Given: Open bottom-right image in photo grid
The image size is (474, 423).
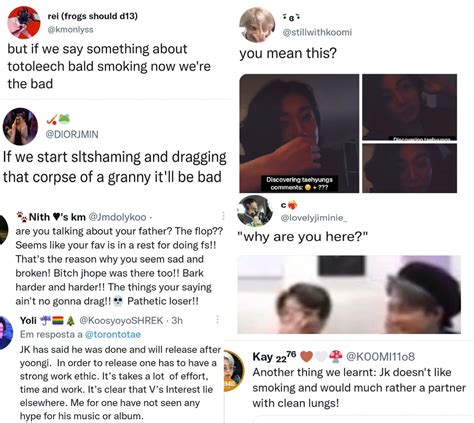Looking at the screenshot, I should [410, 168].
